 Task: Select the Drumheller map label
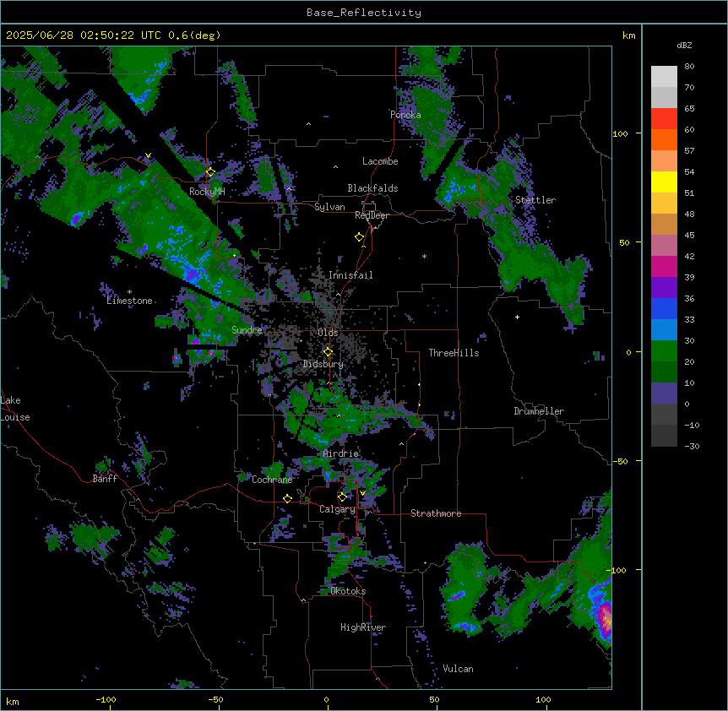(x=539, y=411)
